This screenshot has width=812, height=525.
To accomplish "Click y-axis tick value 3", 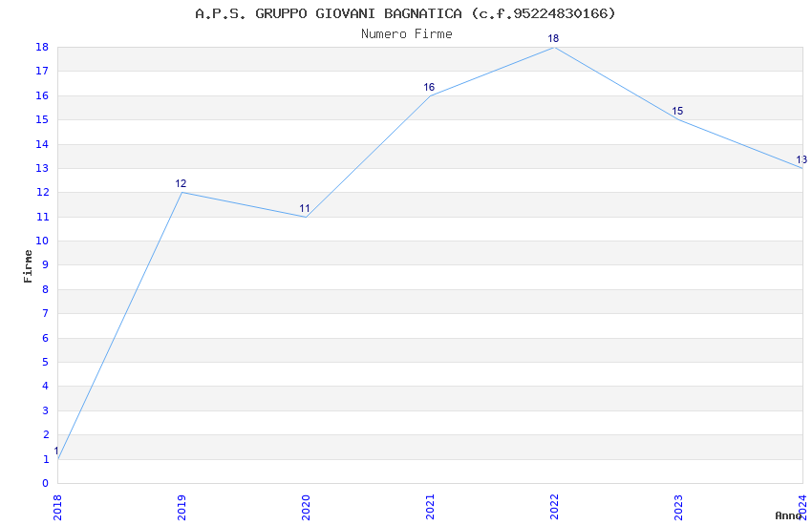I will click(x=45, y=410).
